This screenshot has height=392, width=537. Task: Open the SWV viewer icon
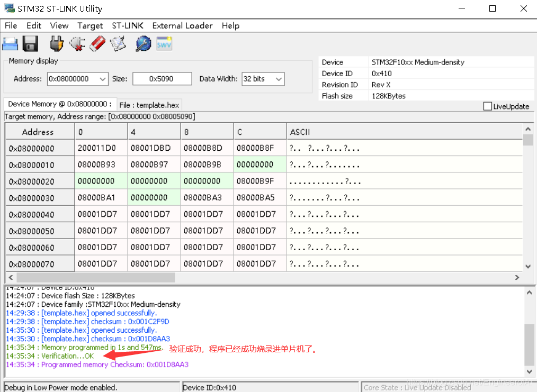pyautogui.click(x=164, y=44)
